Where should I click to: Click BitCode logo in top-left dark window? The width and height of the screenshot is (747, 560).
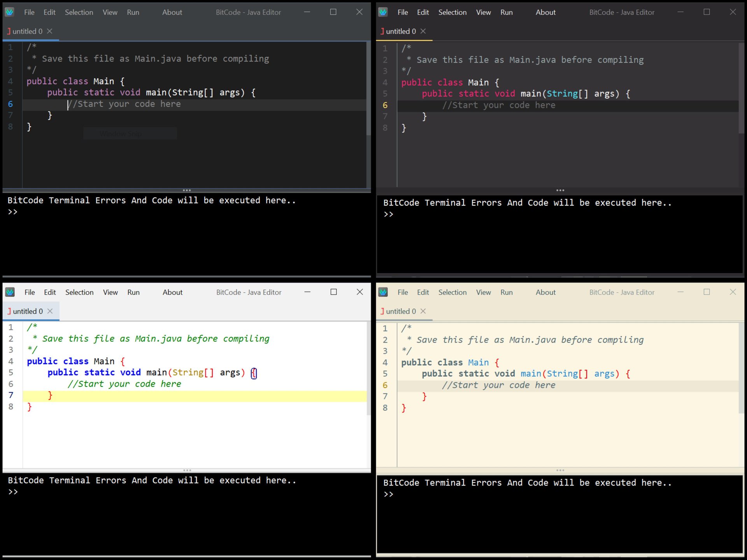pos(9,12)
